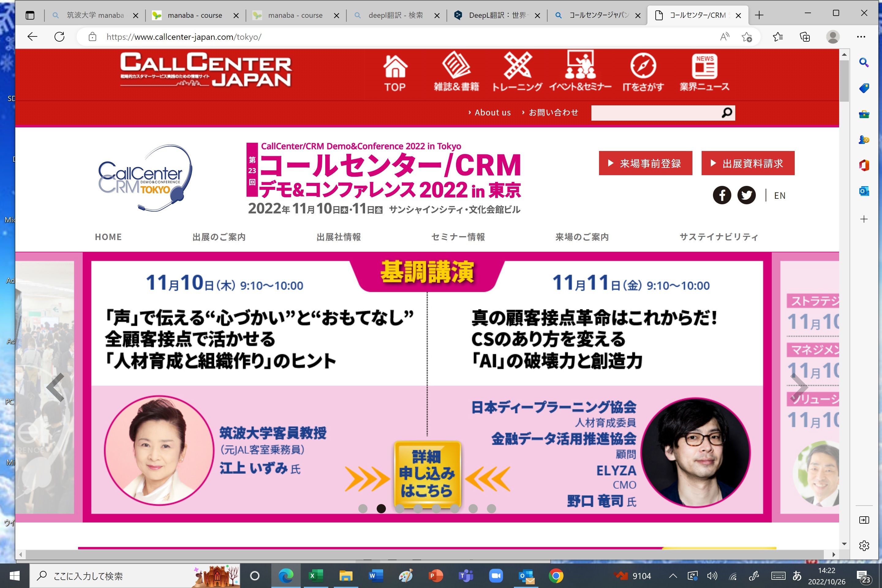Select the last carousel dot
Screen dimensions: 882x588
491,508
